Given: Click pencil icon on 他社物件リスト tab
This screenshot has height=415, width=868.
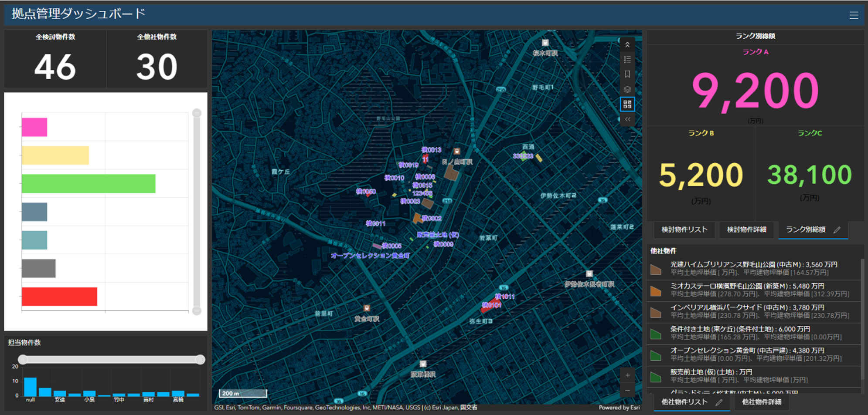Looking at the screenshot, I should tap(719, 402).
